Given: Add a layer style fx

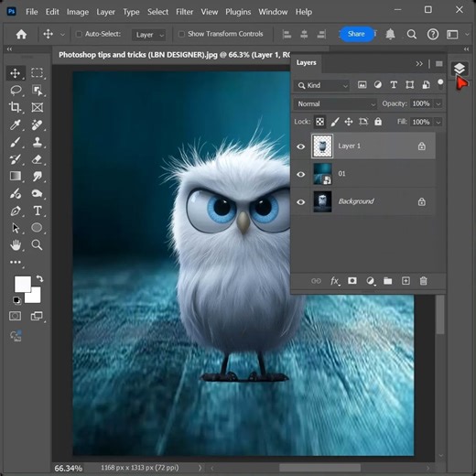Looking at the screenshot, I should pyautogui.click(x=335, y=281).
